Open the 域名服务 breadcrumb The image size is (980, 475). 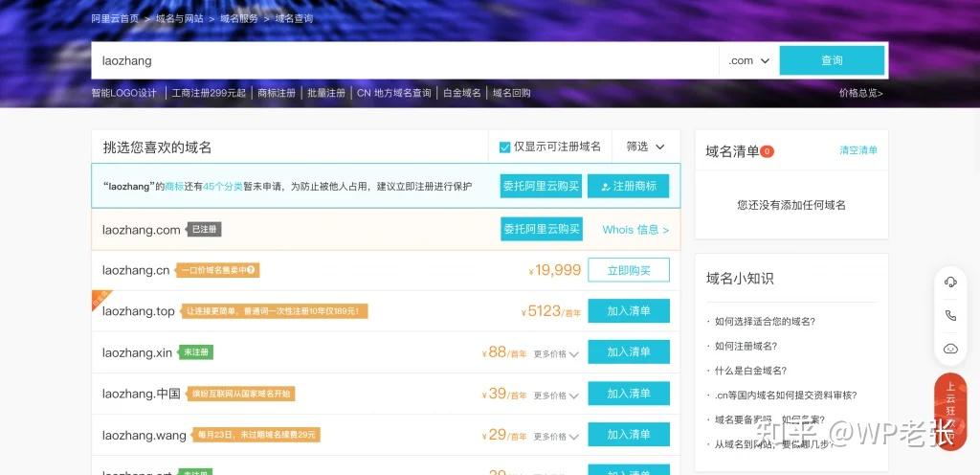coord(238,18)
